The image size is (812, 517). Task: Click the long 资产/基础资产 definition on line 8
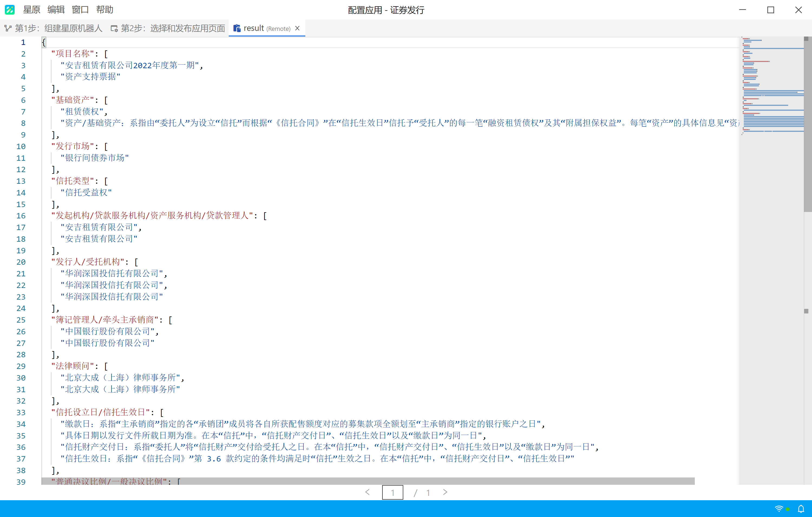tap(400, 123)
